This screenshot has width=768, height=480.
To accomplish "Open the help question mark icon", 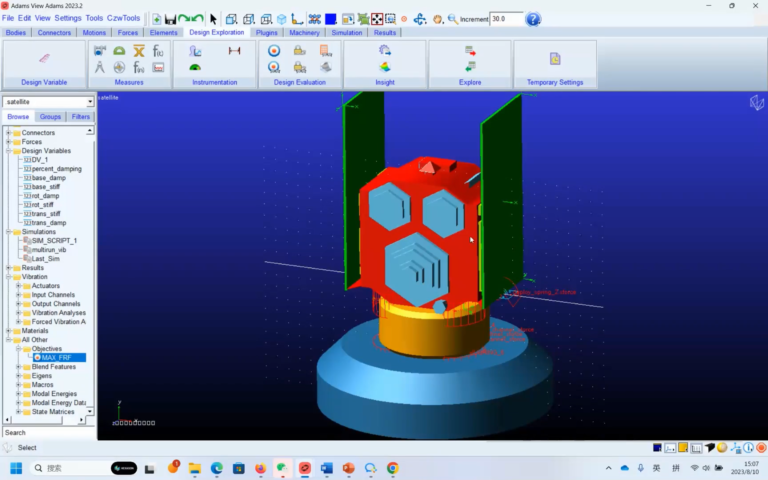I will pos(532,19).
